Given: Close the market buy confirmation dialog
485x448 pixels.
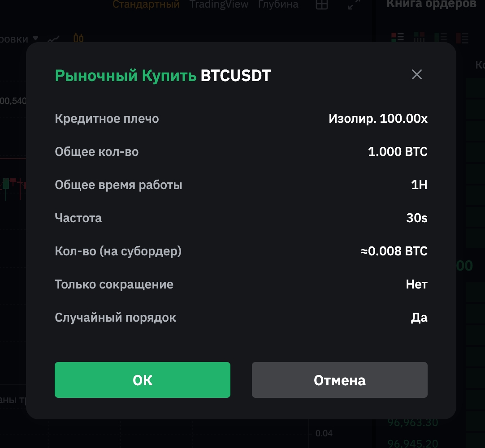Looking at the screenshot, I should [417, 74].
